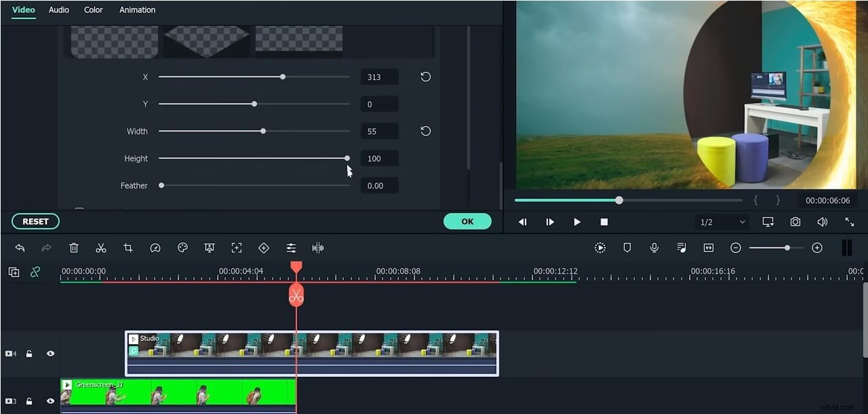Toggle visibility of the Studio track

[50, 354]
